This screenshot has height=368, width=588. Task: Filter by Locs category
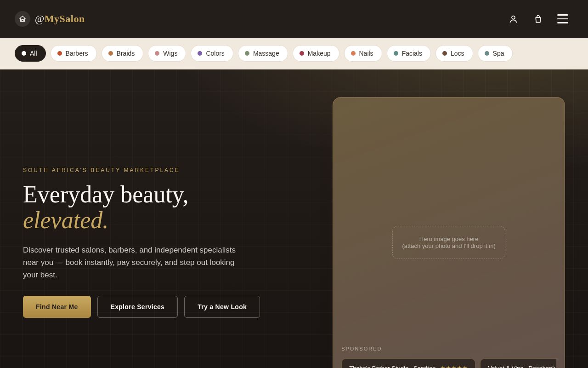pyautogui.click(x=454, y=53)
